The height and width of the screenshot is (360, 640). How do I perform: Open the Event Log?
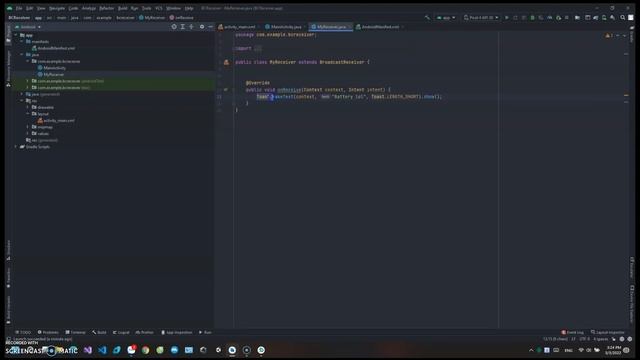573,332
